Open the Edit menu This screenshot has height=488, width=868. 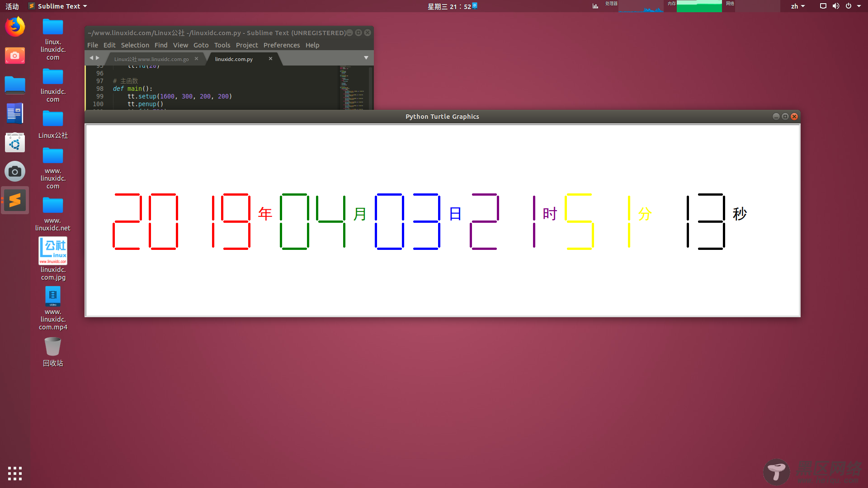109,45
